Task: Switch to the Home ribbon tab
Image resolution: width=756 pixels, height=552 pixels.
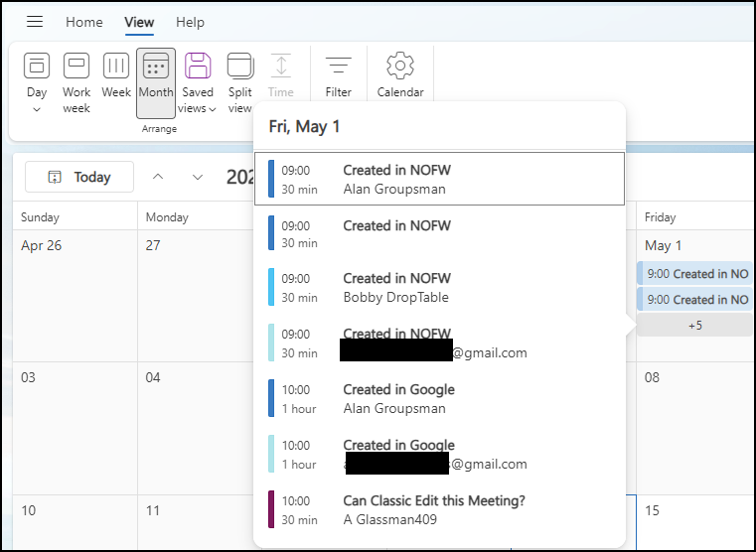Action: [83, 22]
